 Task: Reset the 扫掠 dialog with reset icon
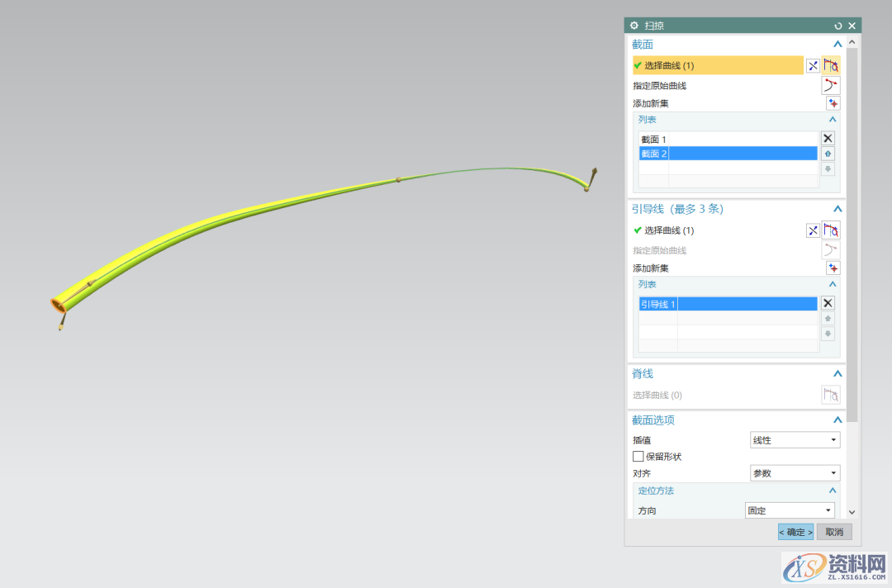[838, 26]
